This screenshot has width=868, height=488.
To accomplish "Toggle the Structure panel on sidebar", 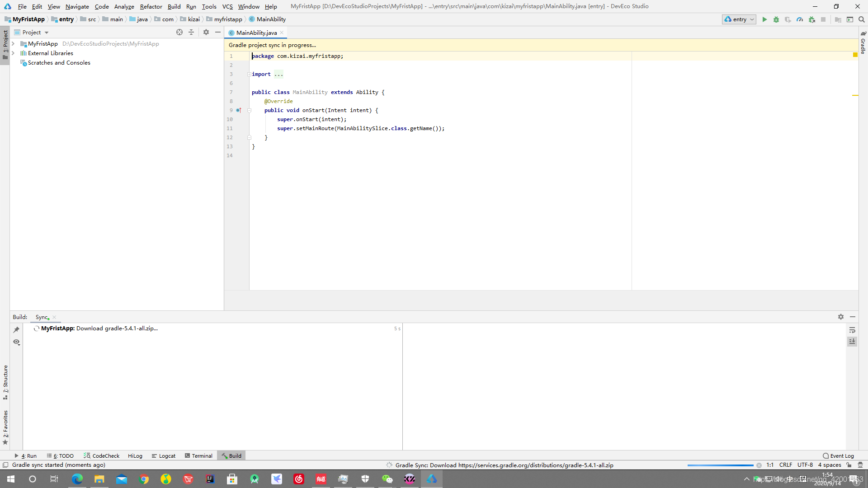I will pyautogui.click(x=5, y=384).
